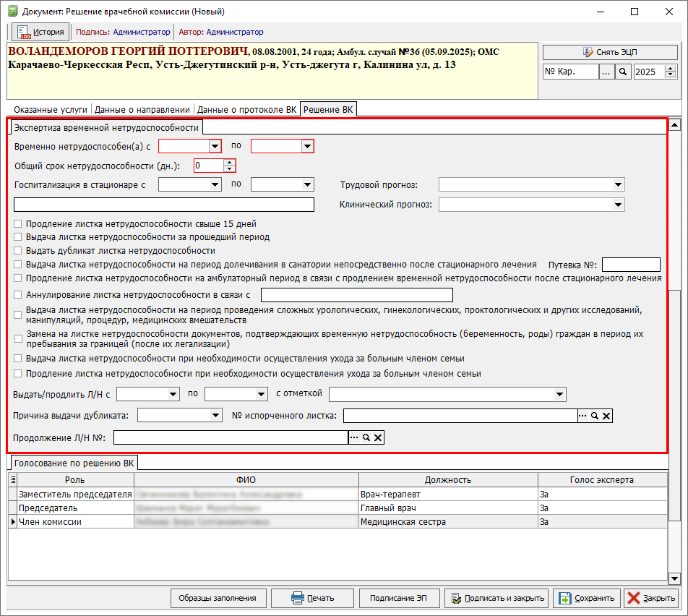Screen dimensions: 688x616
Task: Increase the year 2025 spinner
Action: coord(671,69)
